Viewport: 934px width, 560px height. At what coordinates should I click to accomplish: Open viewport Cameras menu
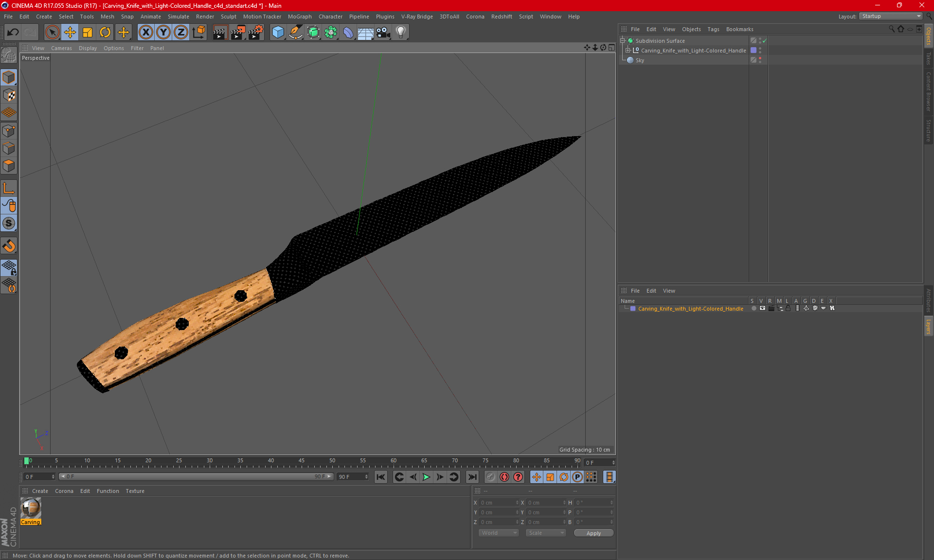[x=61, y=48]
